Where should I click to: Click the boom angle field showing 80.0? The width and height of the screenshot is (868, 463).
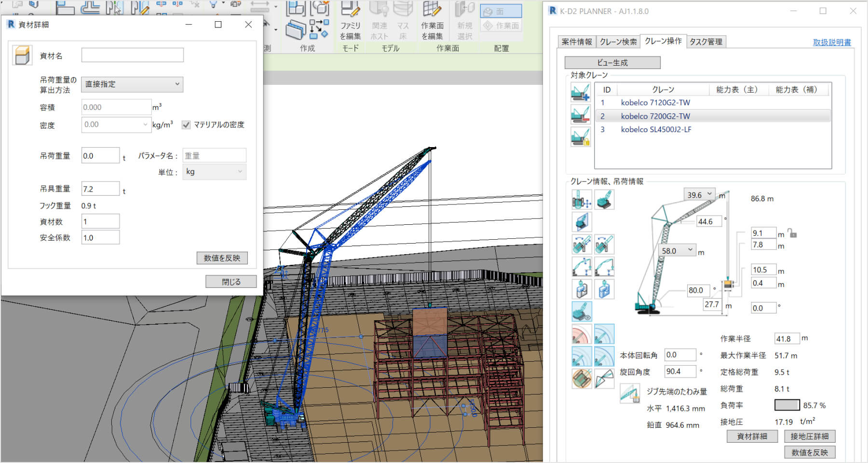click(x=699, y=290)
